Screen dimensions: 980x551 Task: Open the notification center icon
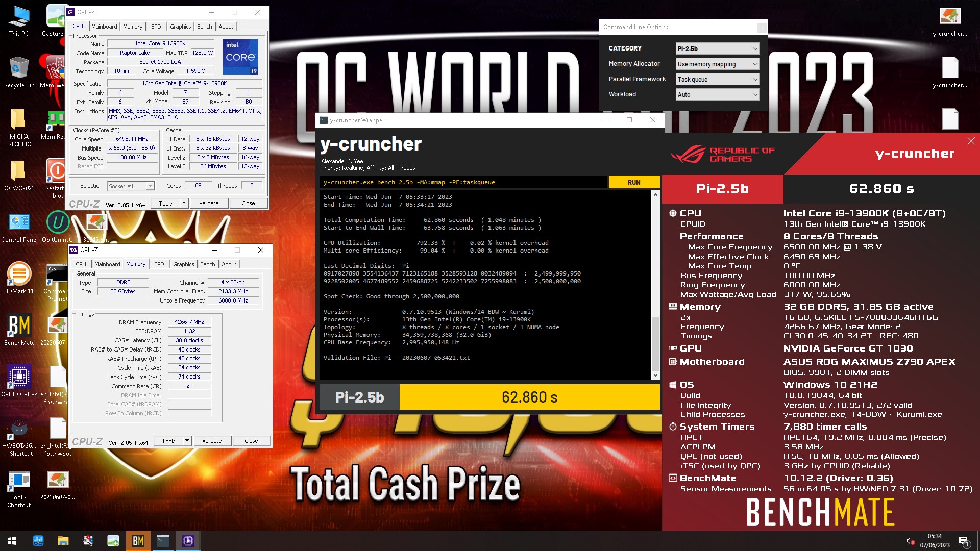tap(964, 541)
